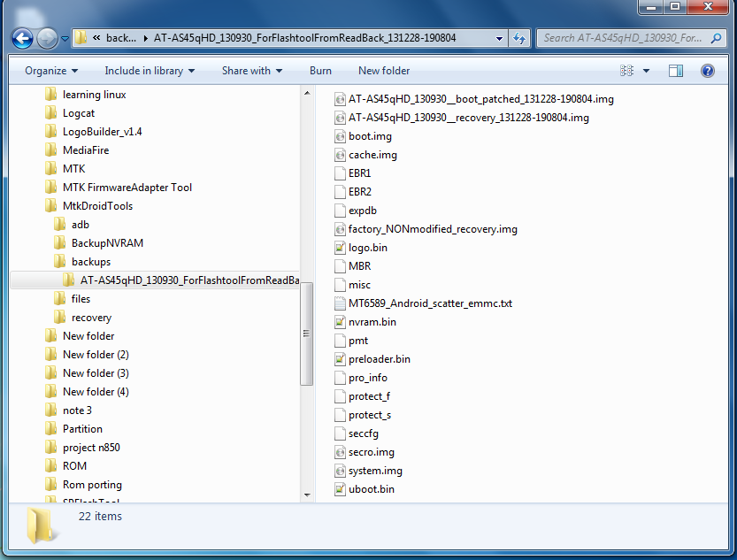Select the MtkDroidTools folder icon in tree
737x560 pixels.
(x=51, y=206)
